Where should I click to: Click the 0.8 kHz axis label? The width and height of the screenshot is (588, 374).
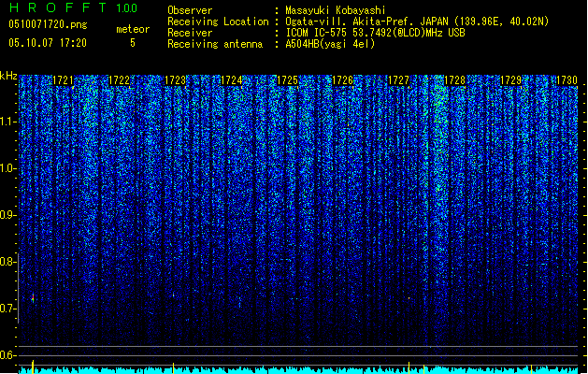[x=7, y=262]
